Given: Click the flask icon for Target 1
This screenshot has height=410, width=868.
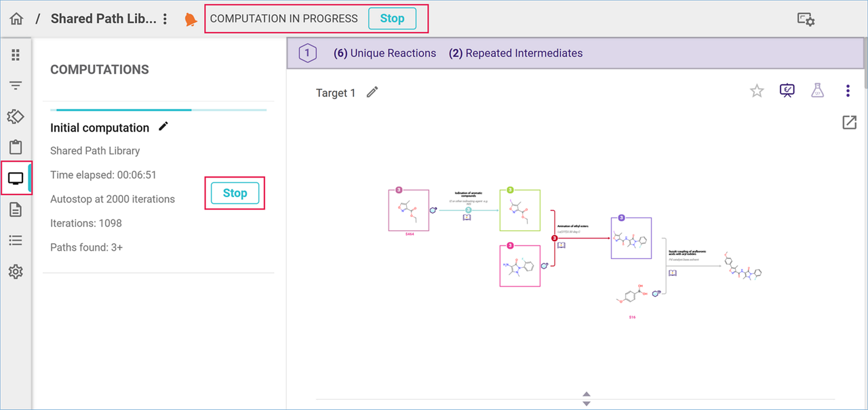Looking at the screenshot, I should [817, 91].
